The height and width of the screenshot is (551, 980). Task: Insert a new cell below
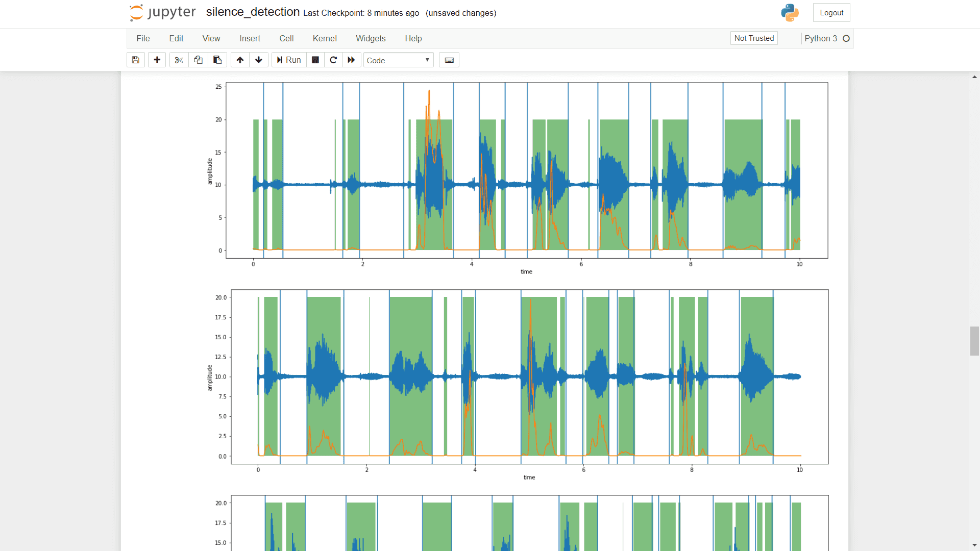pyautogui.click(x=156, y=60)
